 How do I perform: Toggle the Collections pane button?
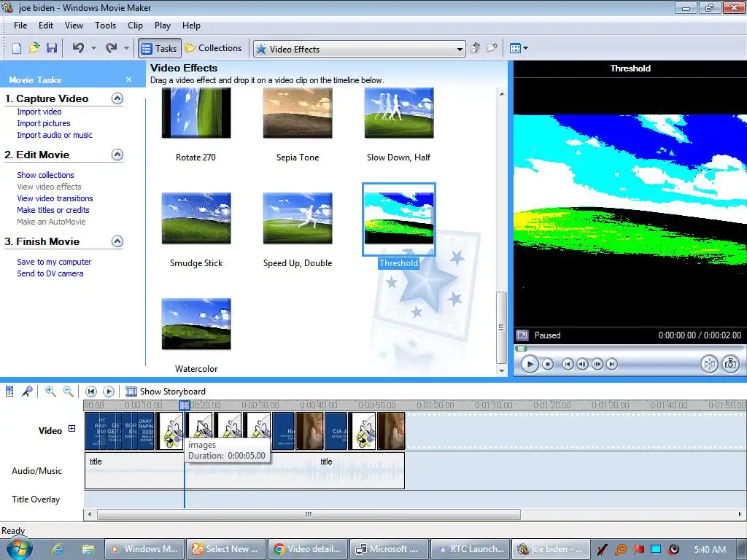click(214, 48)
